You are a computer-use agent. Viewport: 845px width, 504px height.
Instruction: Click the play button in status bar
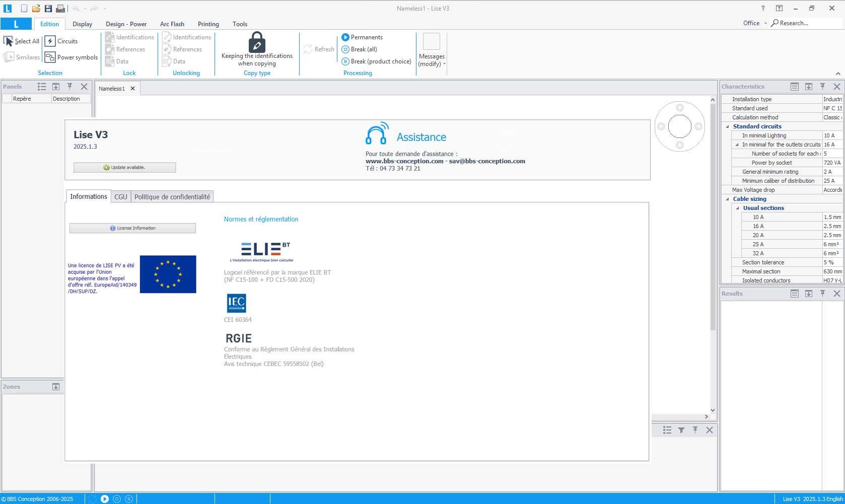pos(105,499)
